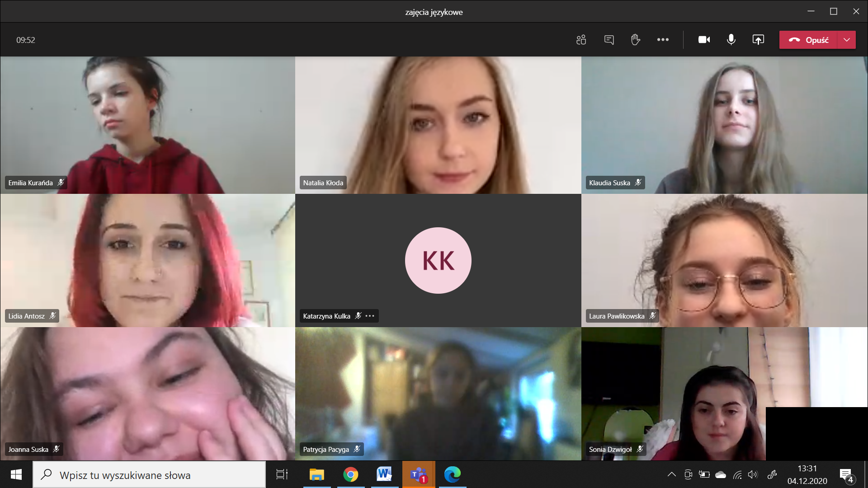Select Emilia Kurańda's video tile
This screenshot has height=488, width=868.
(147, 125)
